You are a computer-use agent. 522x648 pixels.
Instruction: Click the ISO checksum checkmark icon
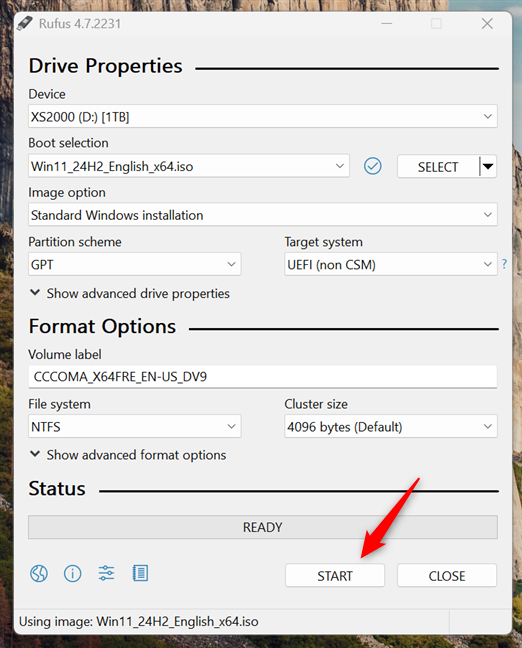click(372, 166)
